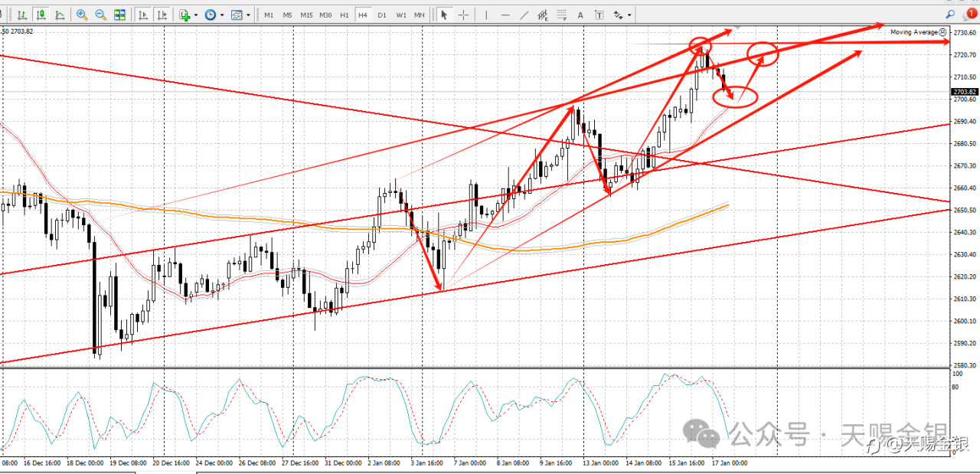Select M15 timeframe

(305, 15)
